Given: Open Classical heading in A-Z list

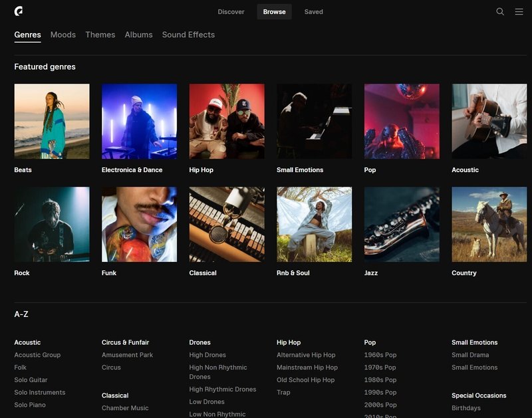Looking at the screenshot, I should [x=115, y=395].
